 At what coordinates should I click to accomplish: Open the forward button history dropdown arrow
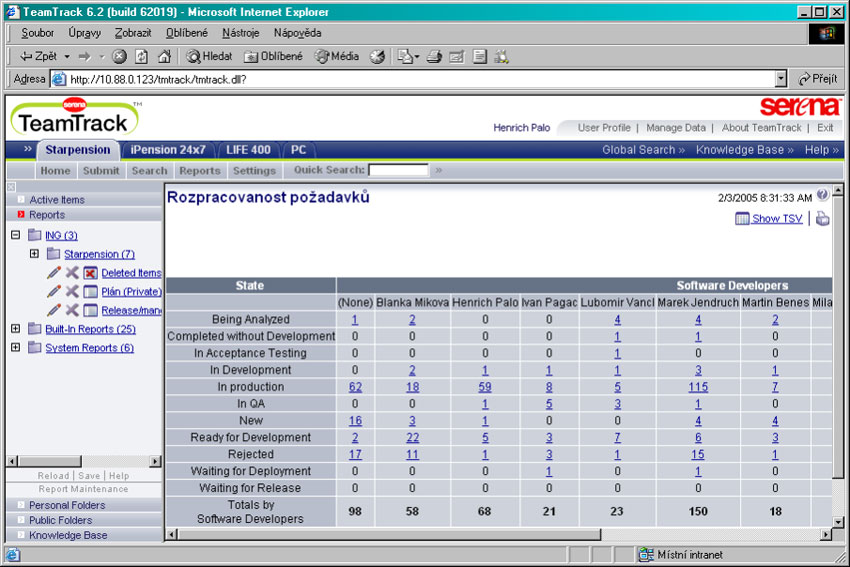click(x=102, y=56)
